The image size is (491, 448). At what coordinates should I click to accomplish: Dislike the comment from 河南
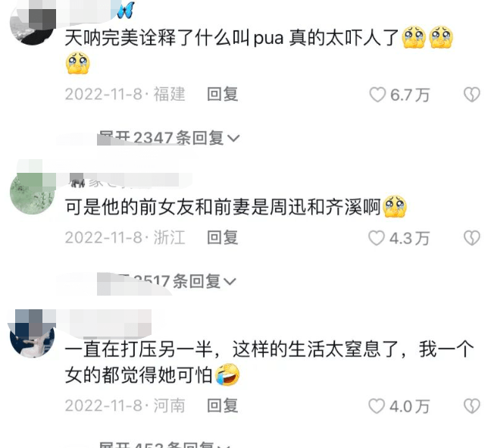(471, 406)
